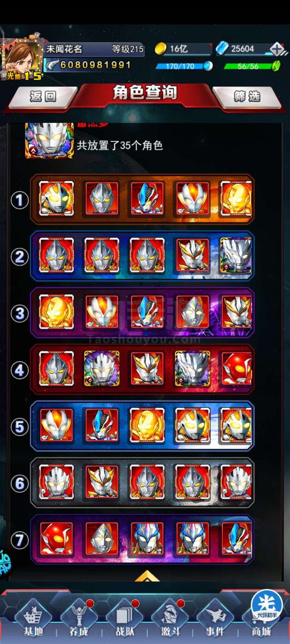This screenshot has height=644, width=290.
Task: Tap the player avatar portrait
Action: pos(21,58)
